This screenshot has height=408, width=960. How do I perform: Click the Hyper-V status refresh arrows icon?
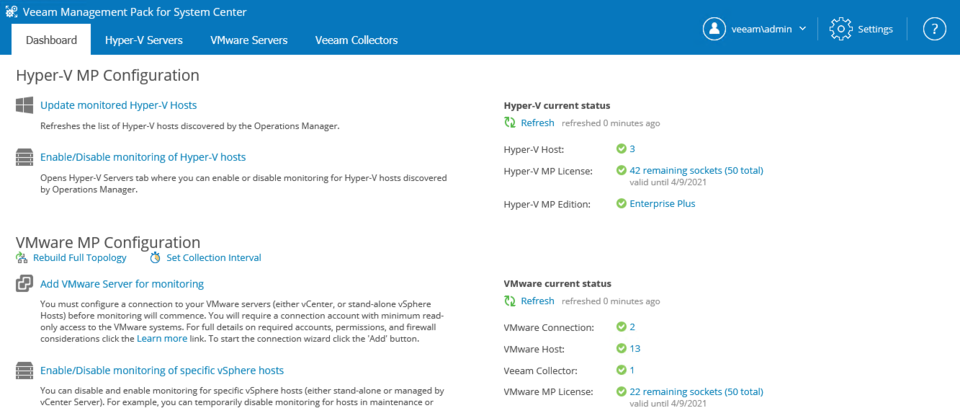[x=509, y=123]
